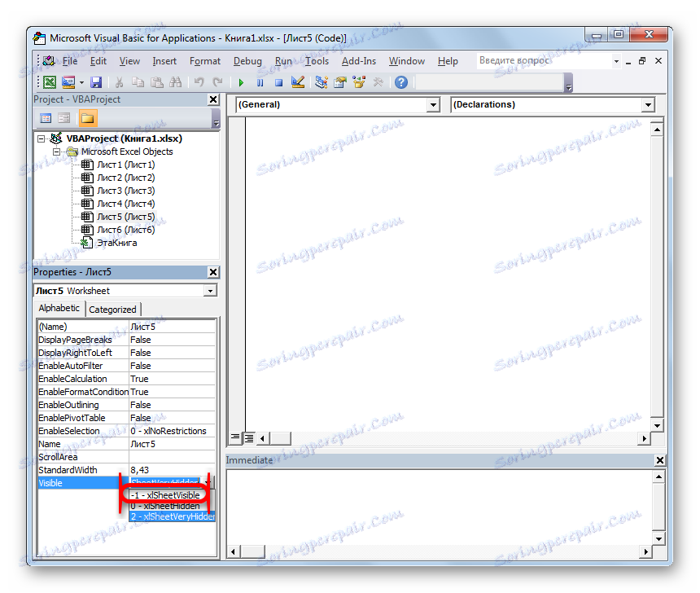Click the StandardWidth value 8,43
The width and height of the screenshot is (700, 593).
pos(173,470)
